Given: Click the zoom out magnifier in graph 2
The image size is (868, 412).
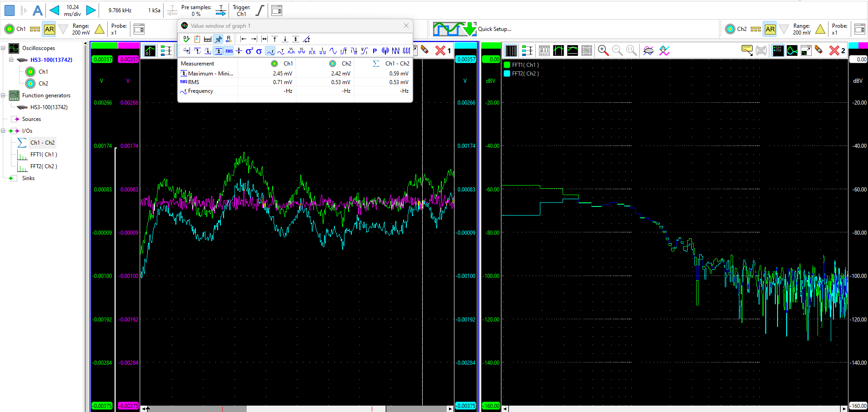Looking at the screenshot, I should 617,50.
